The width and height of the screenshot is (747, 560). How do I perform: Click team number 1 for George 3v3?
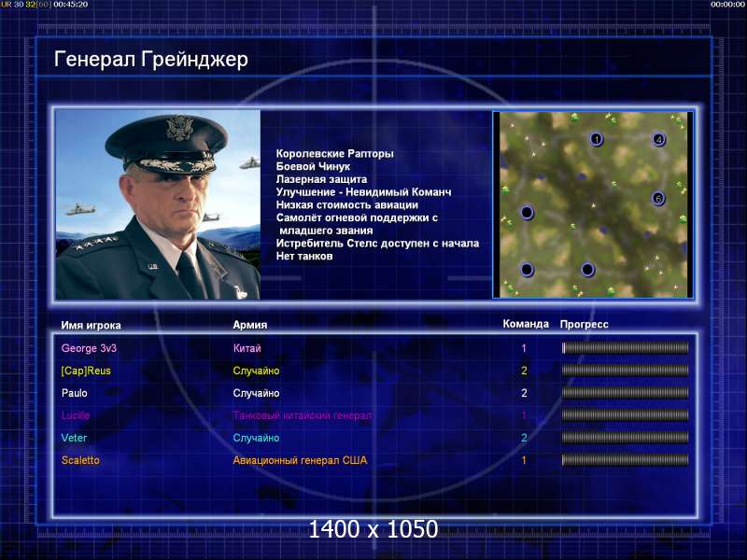(x=524, y=348)
